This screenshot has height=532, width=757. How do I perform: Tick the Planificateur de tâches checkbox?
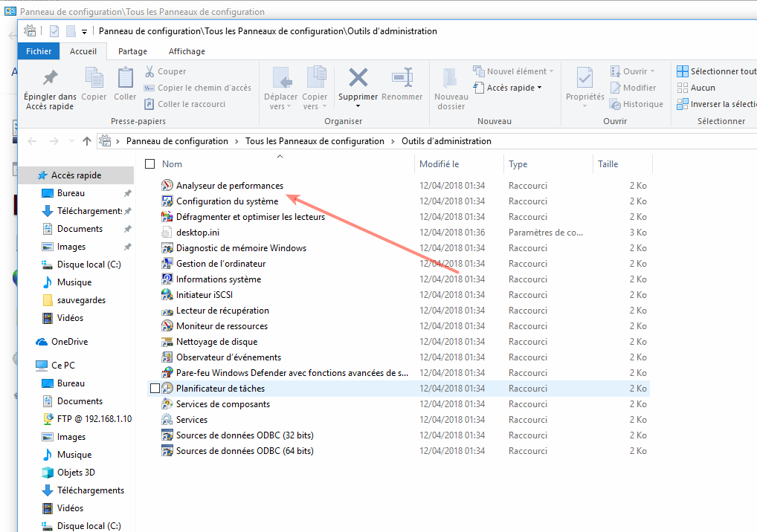pyautogui.click(x=155, y=389)
